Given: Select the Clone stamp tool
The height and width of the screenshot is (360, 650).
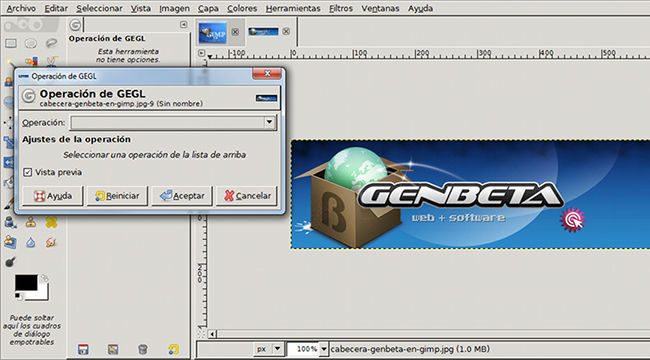Looking at the screenshot, I should click(31, 223).
